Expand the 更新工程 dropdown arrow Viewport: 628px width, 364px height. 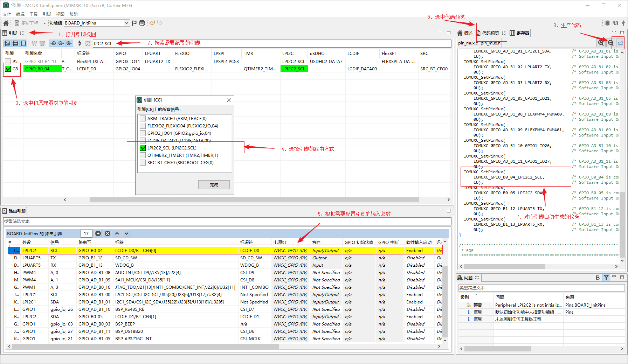pos(44,23)
